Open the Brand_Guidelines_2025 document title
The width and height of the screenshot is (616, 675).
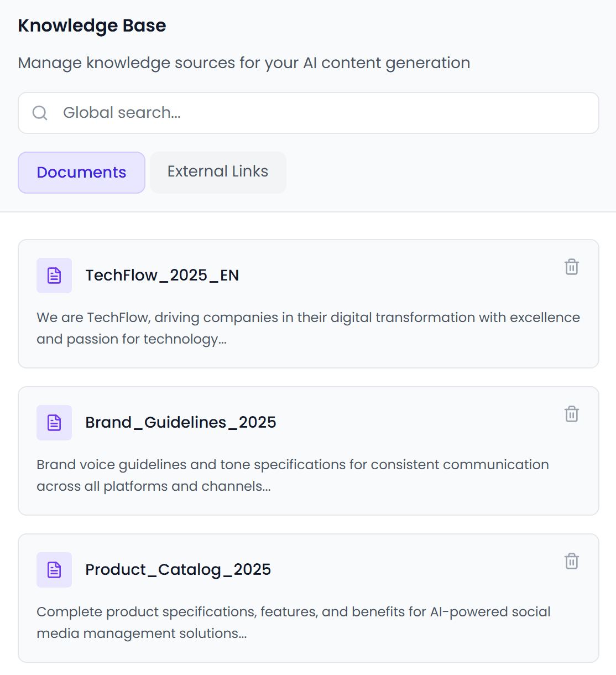point(180,423)
